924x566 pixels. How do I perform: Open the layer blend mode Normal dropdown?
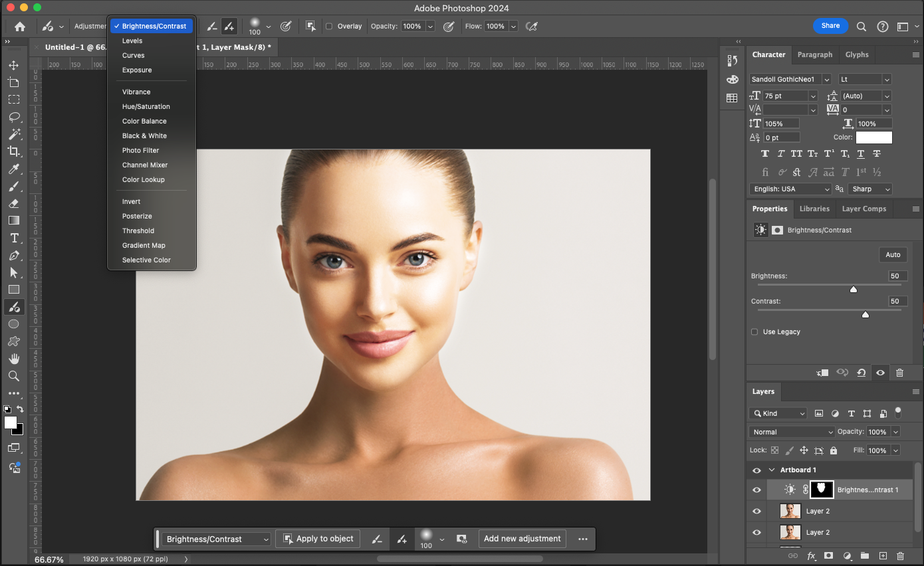[792, 432]
